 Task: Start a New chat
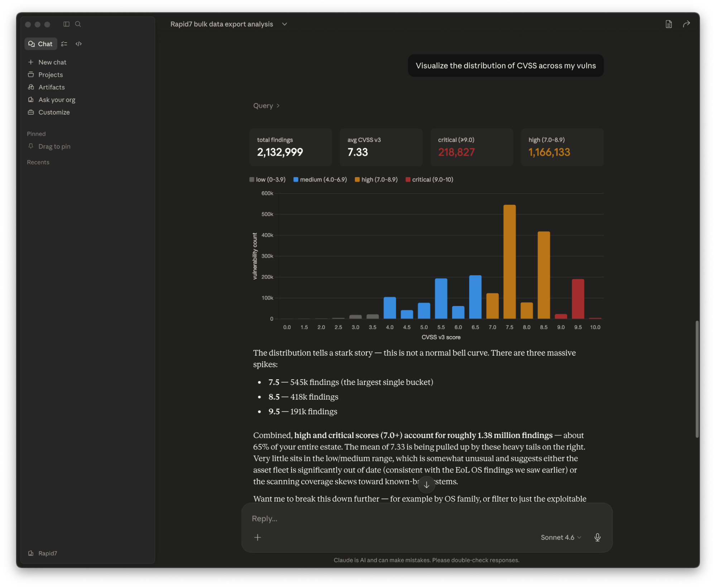52,62
